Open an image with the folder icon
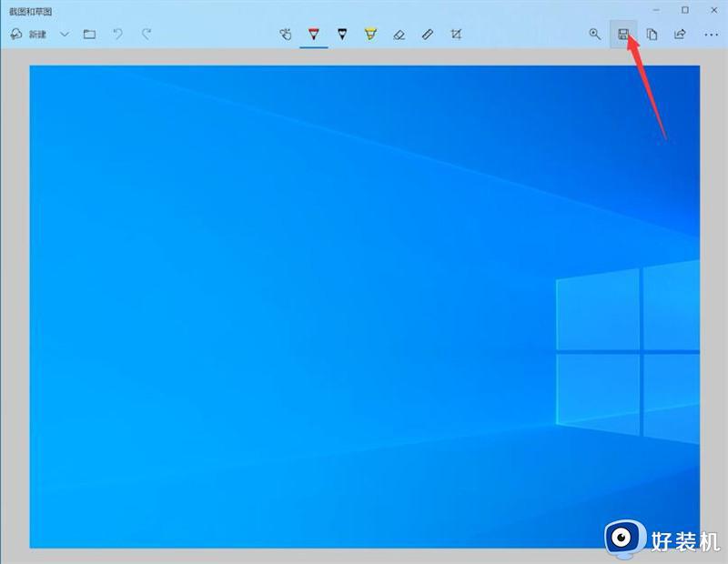 tap(88, 35)
